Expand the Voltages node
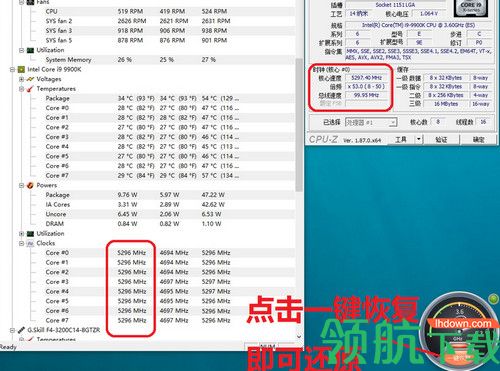The image size is (500, 371). (x=22, y=79)
